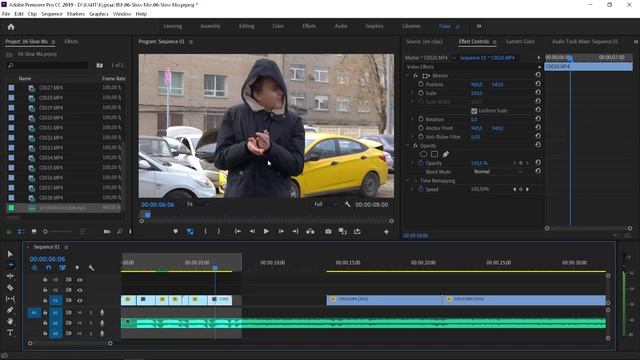Lock the V3 video track

45,280
